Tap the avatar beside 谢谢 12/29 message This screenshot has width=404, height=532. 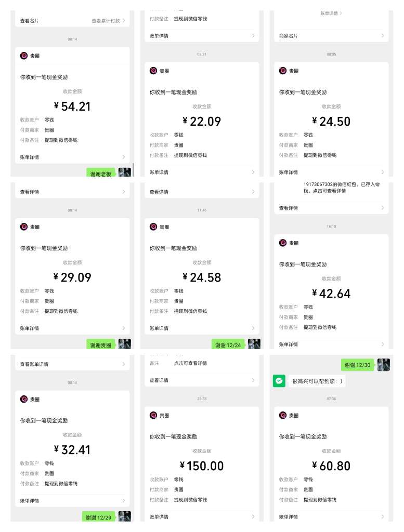(x=125, y=516)
